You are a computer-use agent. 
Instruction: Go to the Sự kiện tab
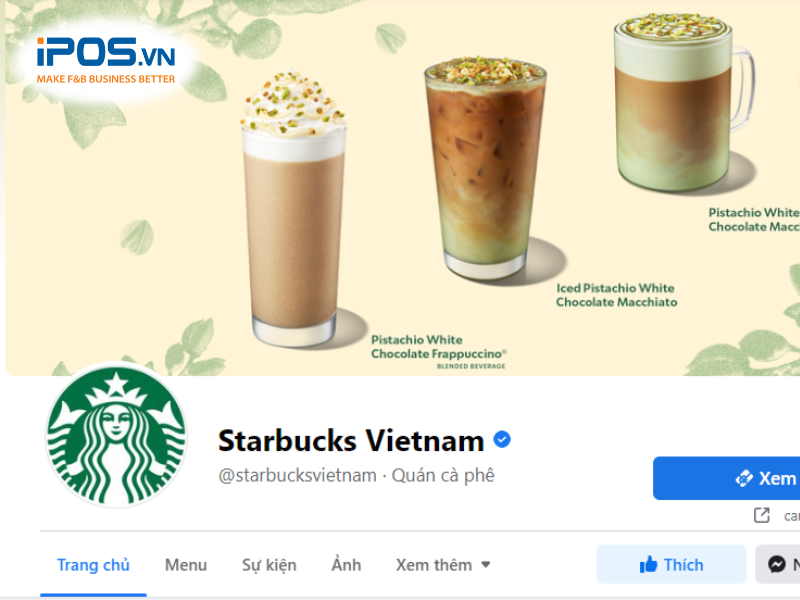tap(269, 565)
